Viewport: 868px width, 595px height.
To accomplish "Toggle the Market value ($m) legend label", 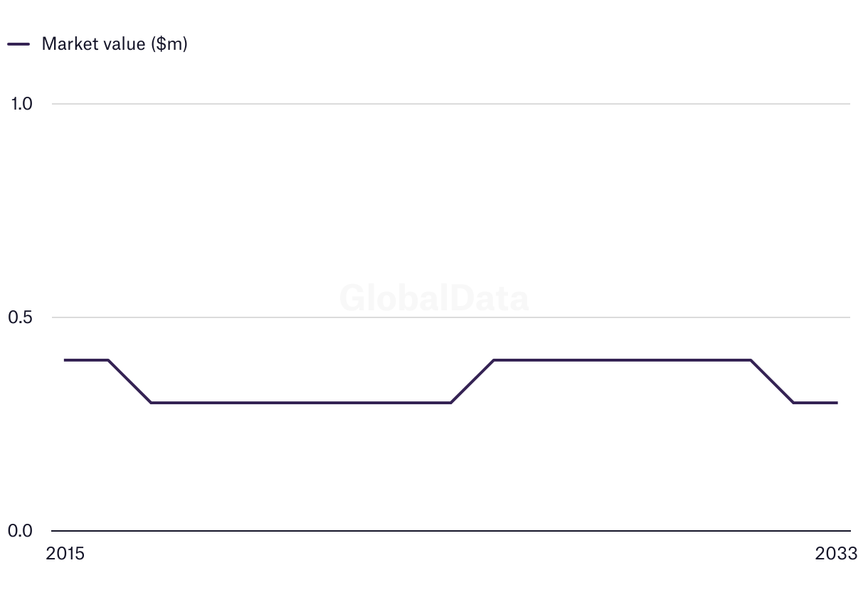I will 114,44.
